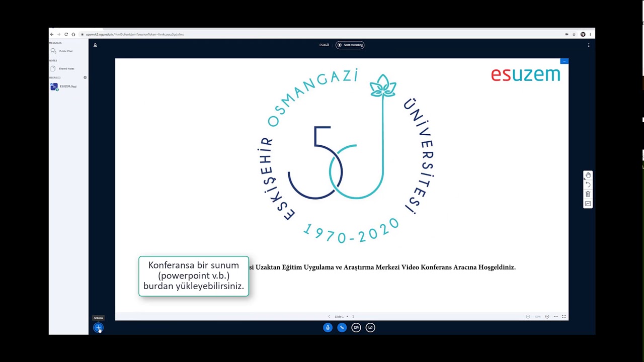This screenshot has width=644, height=362.
Task: Zoom out the presentation
Action: tap(528, 317)
